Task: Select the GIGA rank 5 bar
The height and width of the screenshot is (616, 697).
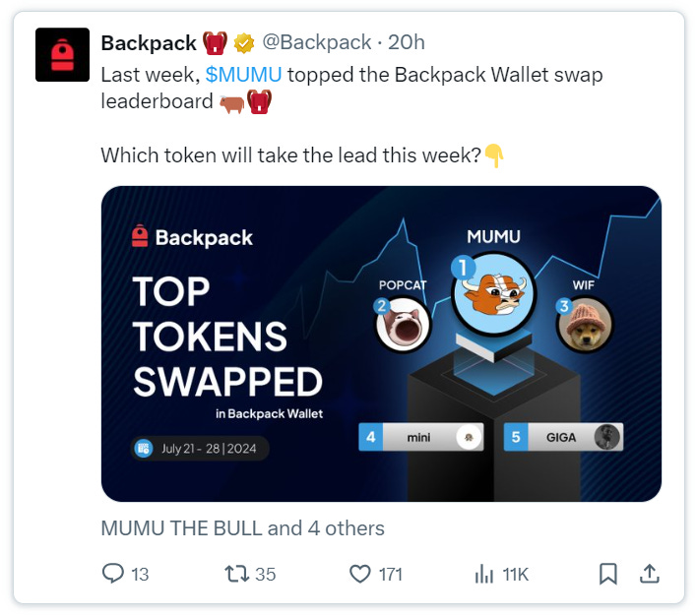Action: click(x=563, y=437)
